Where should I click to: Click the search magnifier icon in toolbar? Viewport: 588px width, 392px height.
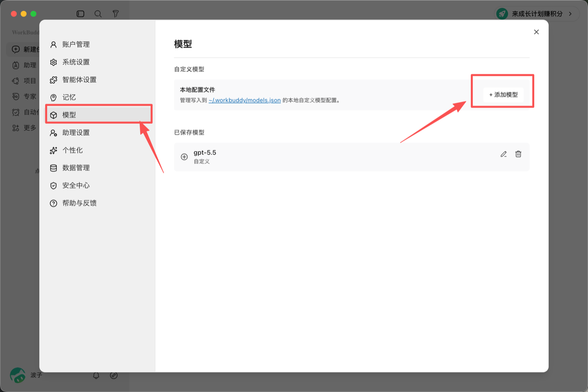point(98,14)
